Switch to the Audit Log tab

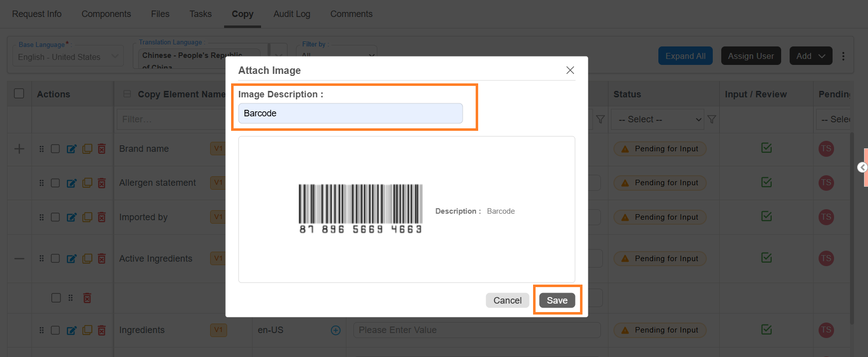tap(292, 14)
